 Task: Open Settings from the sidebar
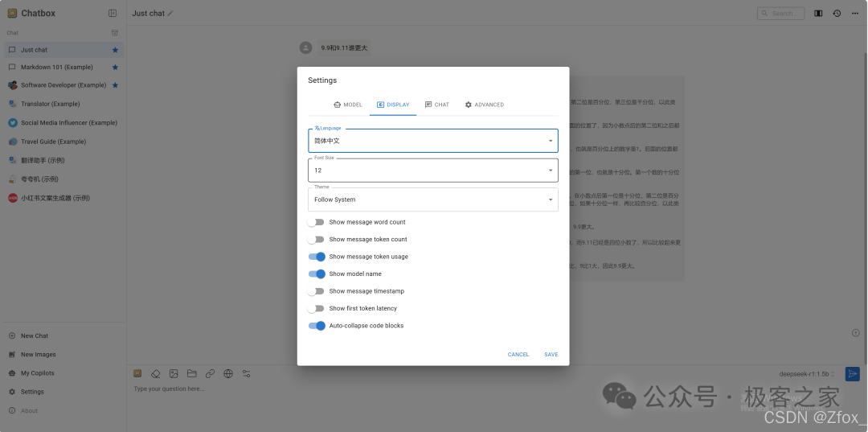coord(63,392)
